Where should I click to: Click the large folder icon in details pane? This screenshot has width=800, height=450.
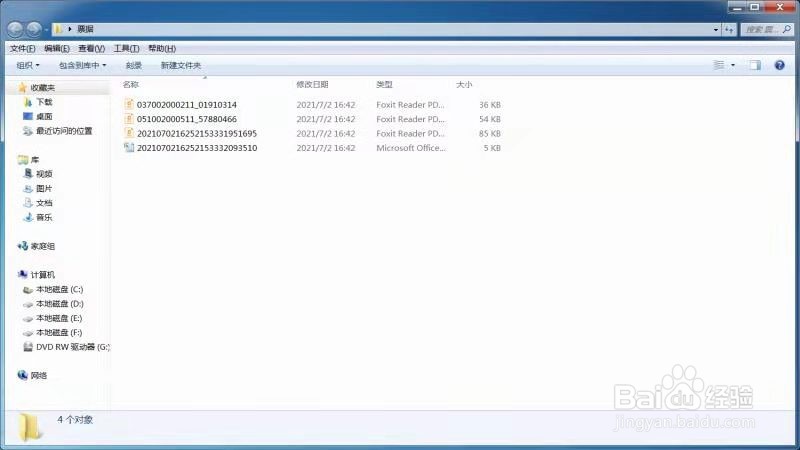point(30,428)
